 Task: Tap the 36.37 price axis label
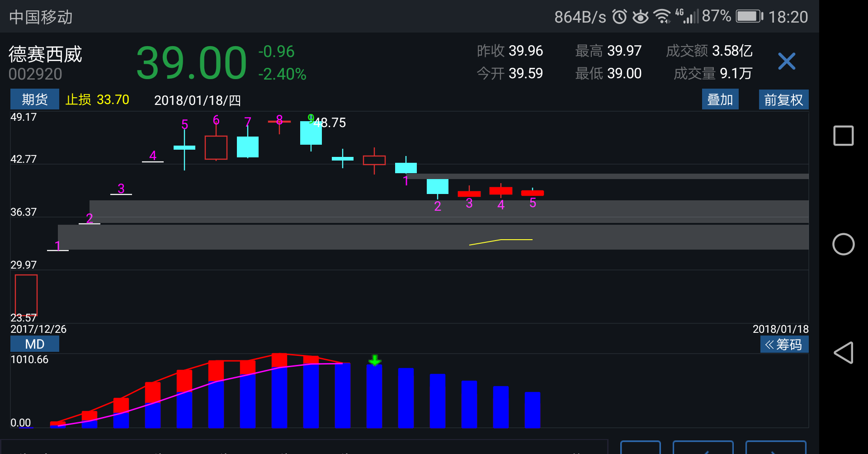click(x=24, y=212)
